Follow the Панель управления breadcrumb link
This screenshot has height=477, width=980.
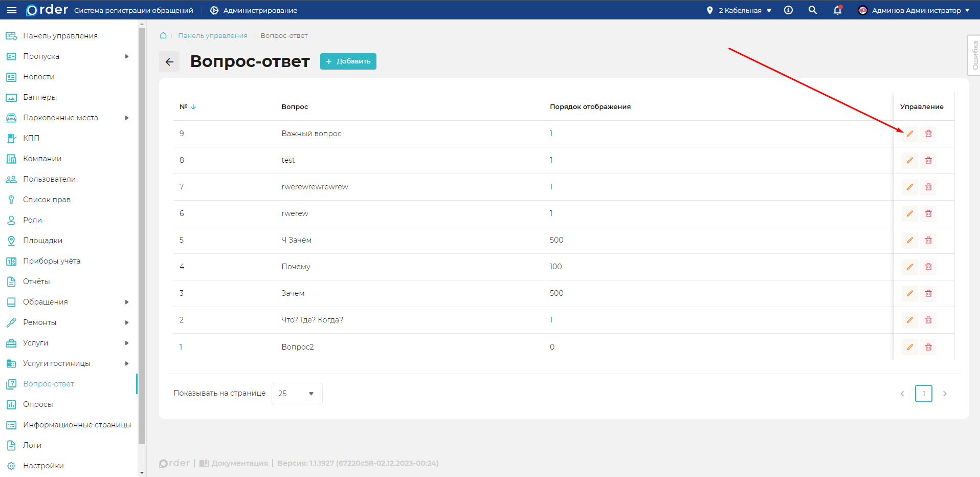coord(212,35)
